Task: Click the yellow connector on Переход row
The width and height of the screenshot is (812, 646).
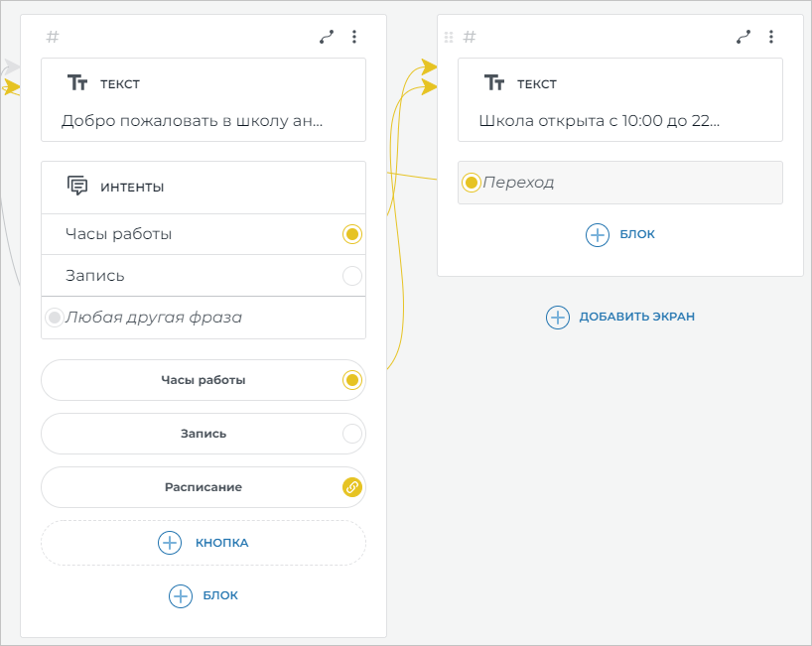Action: coord(472,183)
